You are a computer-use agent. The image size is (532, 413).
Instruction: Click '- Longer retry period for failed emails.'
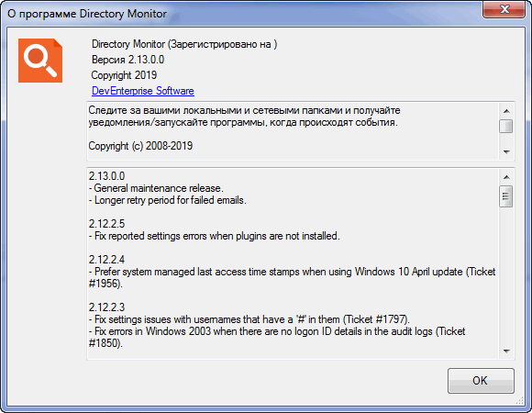pyautogui.click(x=168, y=200)
